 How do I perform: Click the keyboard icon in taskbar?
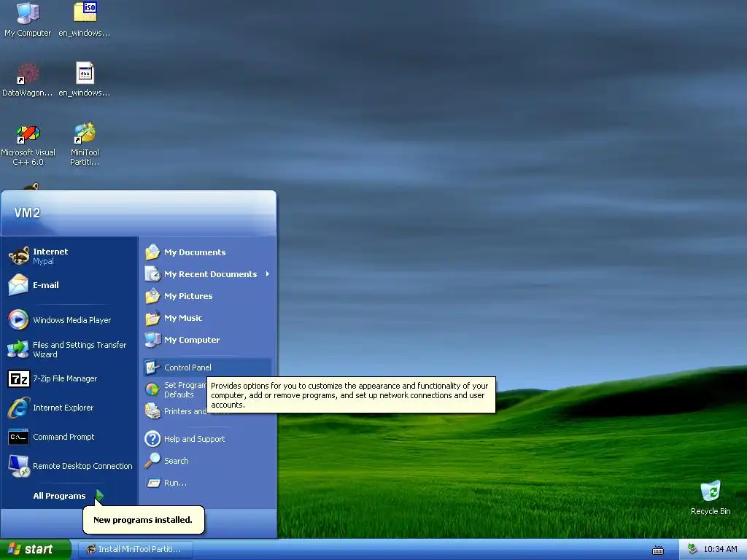click(x=658, y=551)
